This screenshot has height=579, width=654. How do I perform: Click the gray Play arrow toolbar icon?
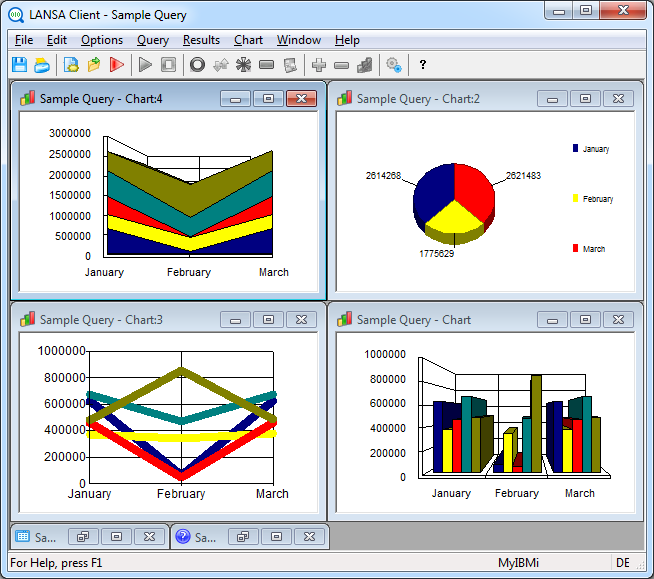[145, 65]
